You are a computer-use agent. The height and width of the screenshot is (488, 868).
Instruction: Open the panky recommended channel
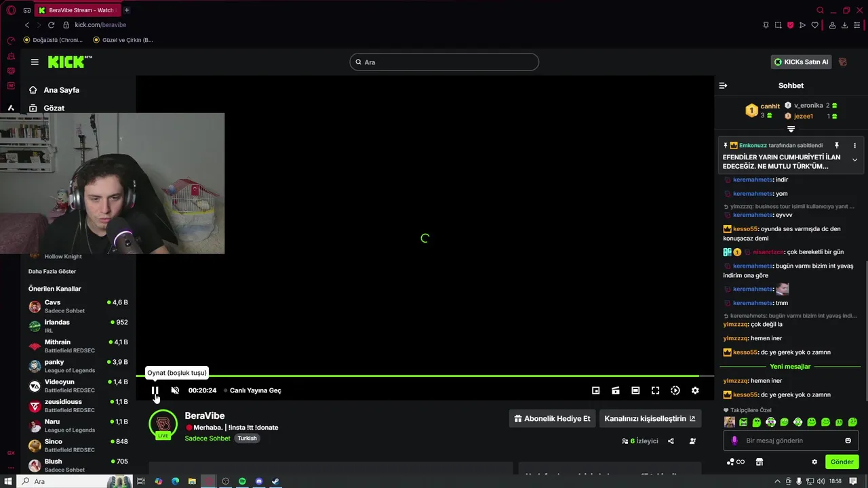coord(78,366)
